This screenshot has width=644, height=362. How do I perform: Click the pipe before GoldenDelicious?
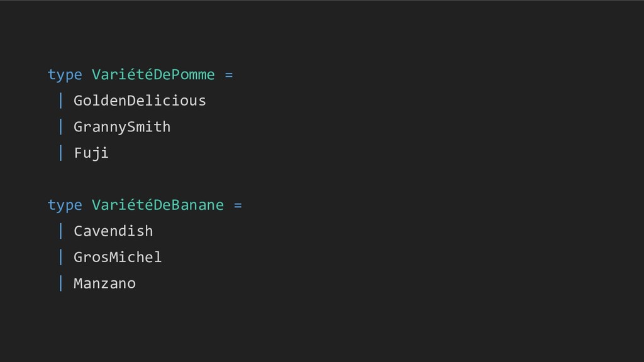[x=61, y=101]
